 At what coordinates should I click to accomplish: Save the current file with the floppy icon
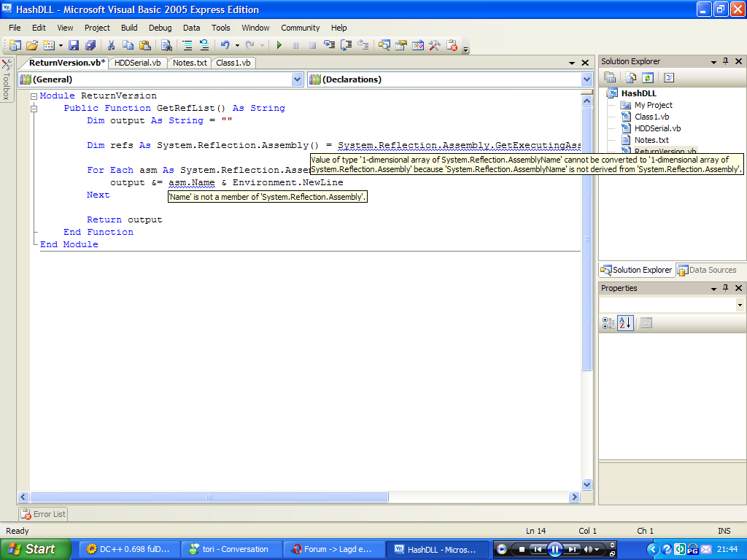pos(74,45)
